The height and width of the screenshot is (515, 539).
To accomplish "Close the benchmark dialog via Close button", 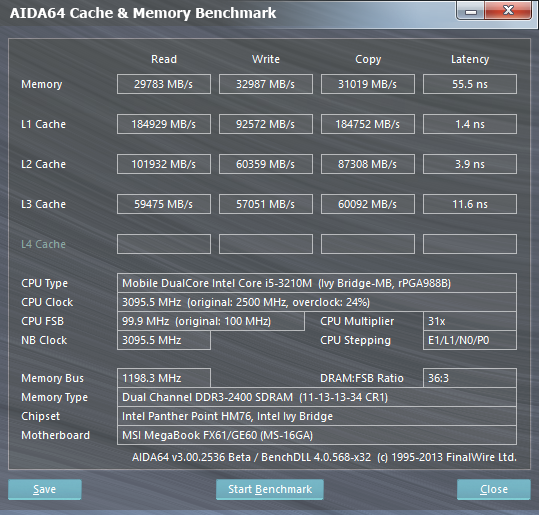I will coord(494,489).
